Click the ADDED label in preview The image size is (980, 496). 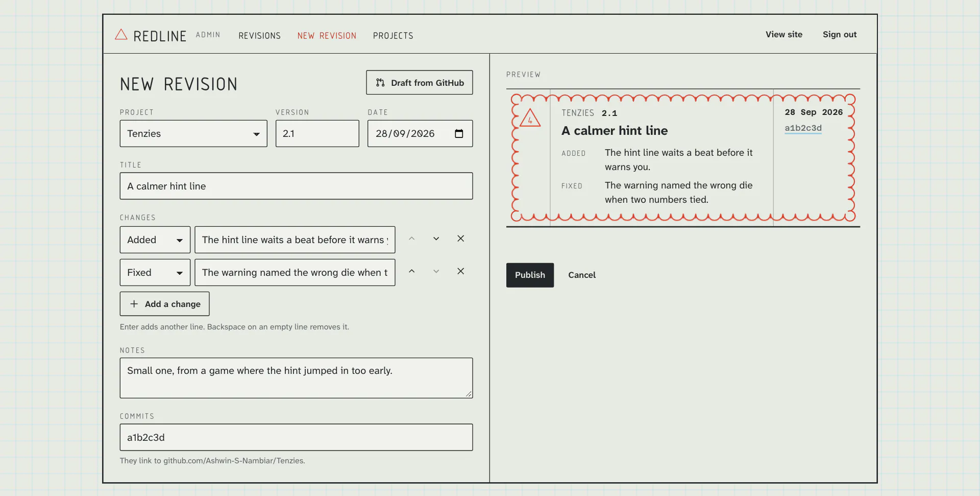574,153
